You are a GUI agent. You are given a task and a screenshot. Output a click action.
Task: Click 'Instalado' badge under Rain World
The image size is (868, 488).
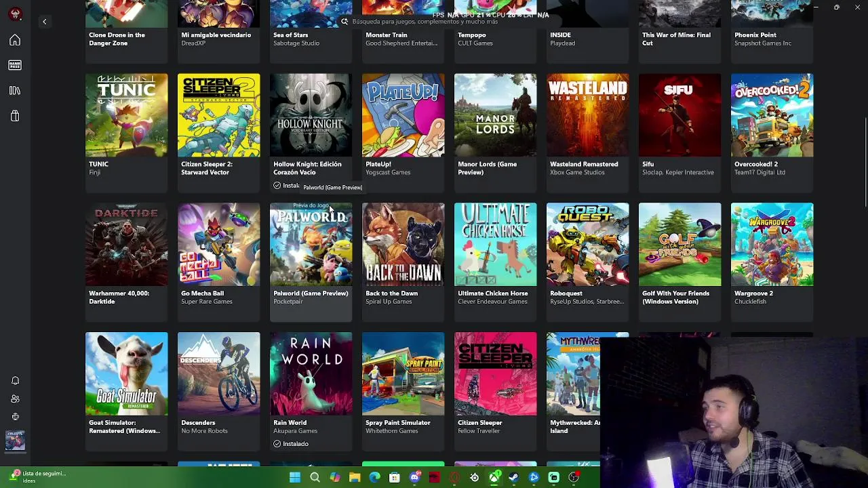[x=291, y=444]
